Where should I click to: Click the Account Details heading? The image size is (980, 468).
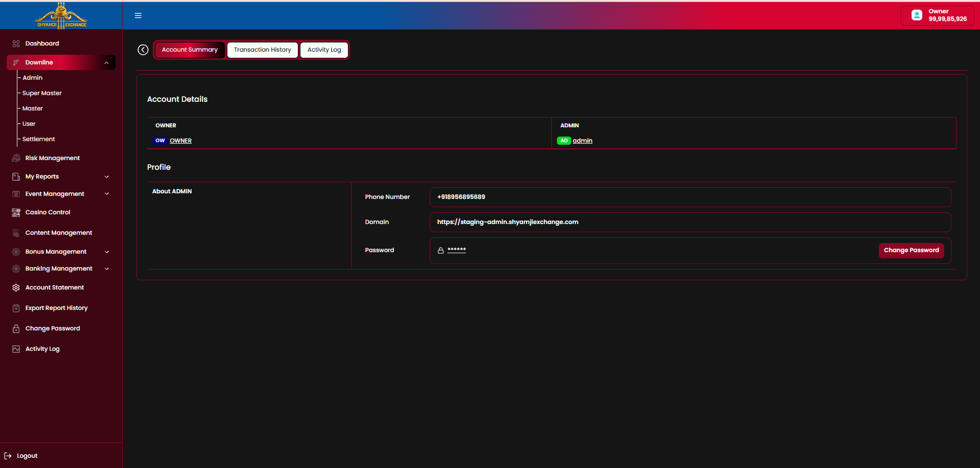(x=177, y=99)
